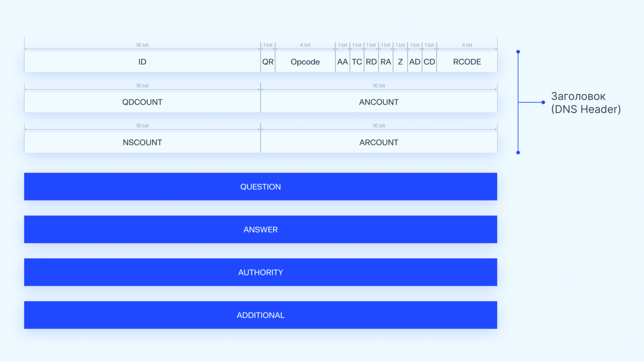Click the ARCOUNT field
This screenshot has width=644, height=362.
click(379, 142)
